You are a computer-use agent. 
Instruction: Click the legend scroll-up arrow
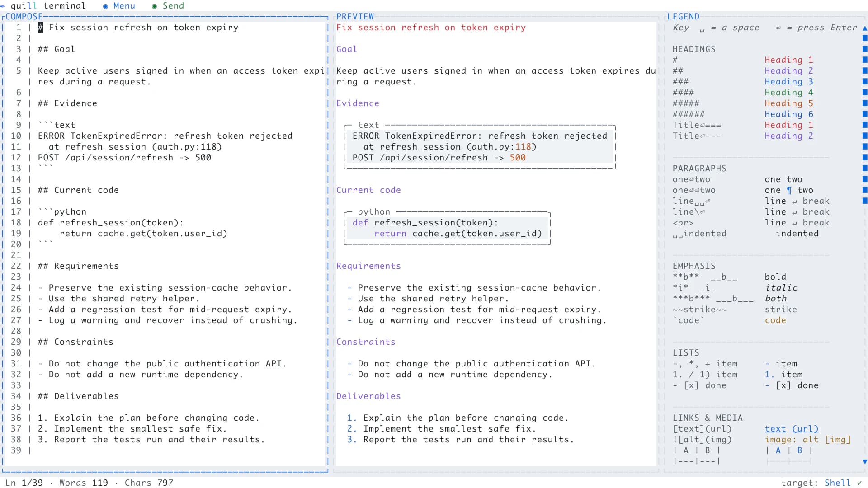pos(865,28)
